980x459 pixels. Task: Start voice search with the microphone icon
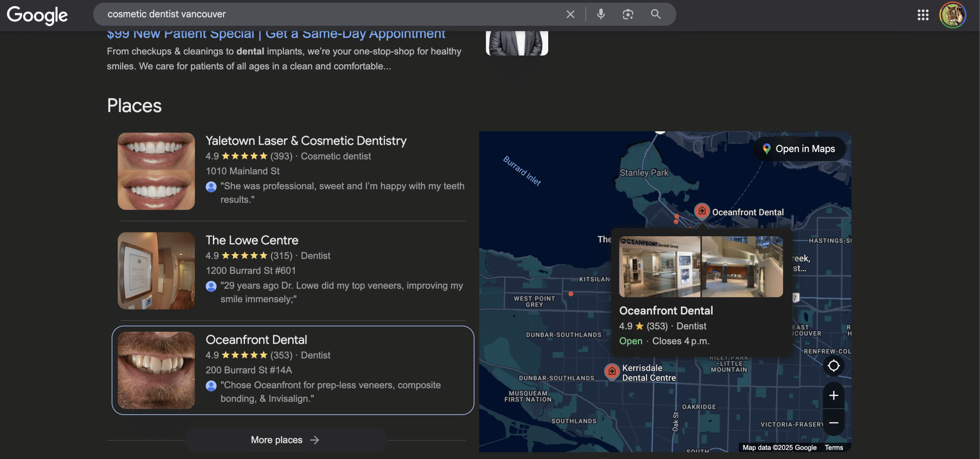tap(601, 14)
